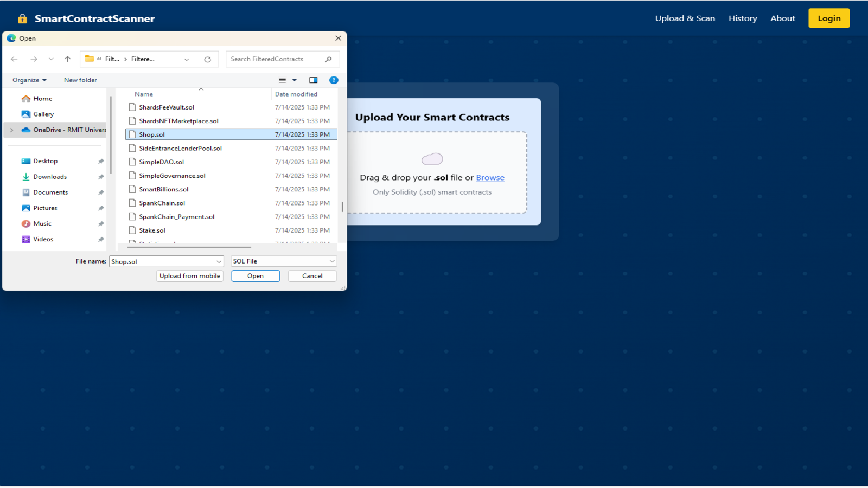
Task: Toggle the preview pane icon
Action: pos(313,80)
